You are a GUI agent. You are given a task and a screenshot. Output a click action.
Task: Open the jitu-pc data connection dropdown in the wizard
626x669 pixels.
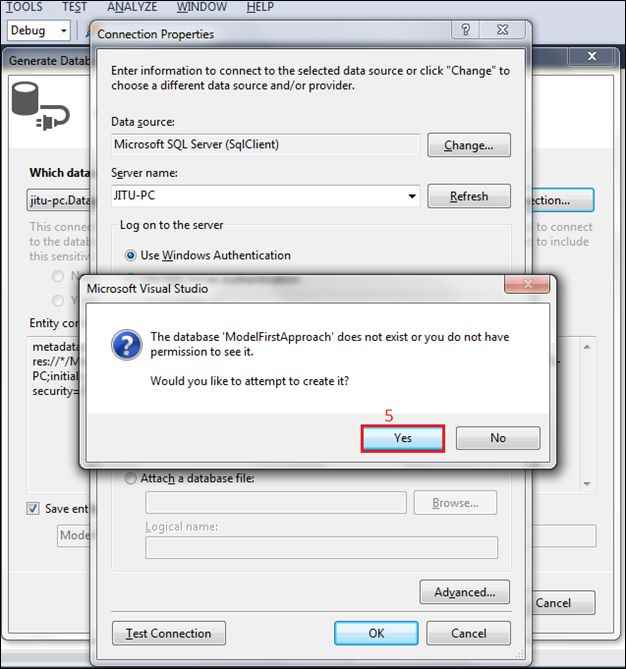click(x=59, y=200)
